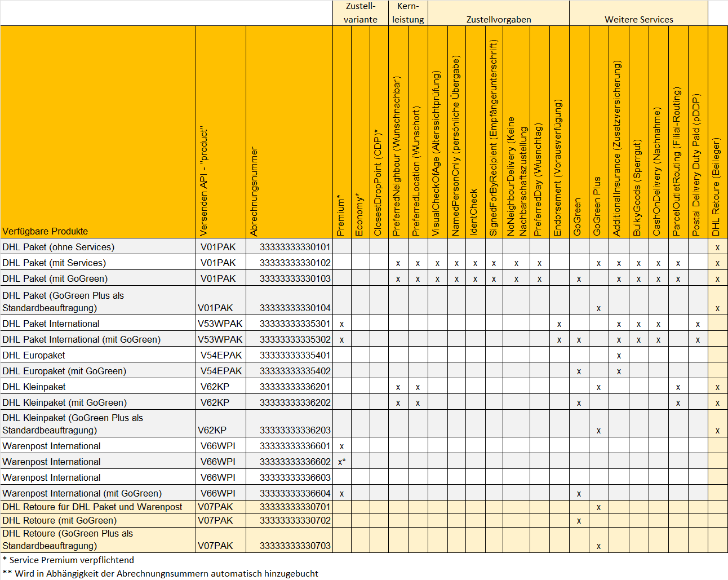Click the 'Zustellvorgaben' group header

tap(499, 13)
